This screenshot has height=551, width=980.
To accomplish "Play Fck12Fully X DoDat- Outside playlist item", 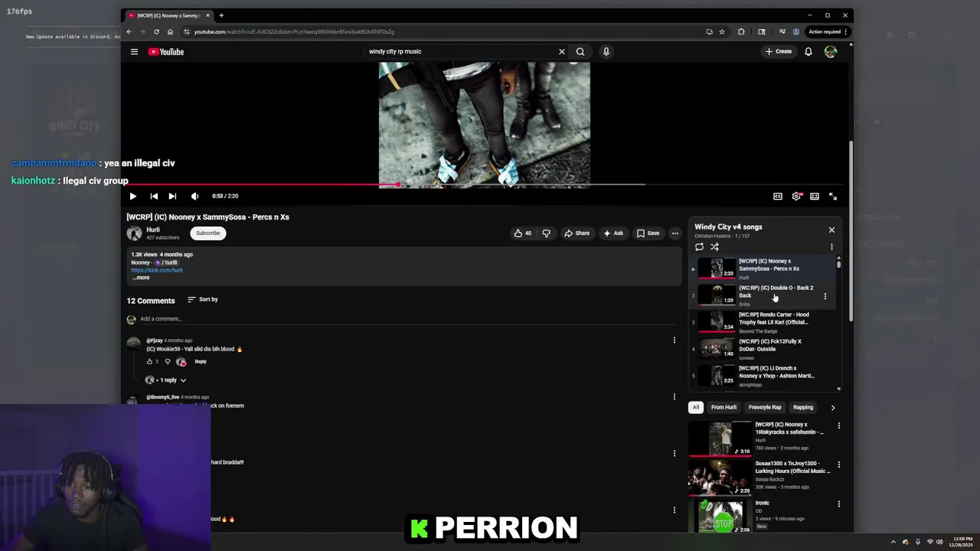I will point(763,349).
